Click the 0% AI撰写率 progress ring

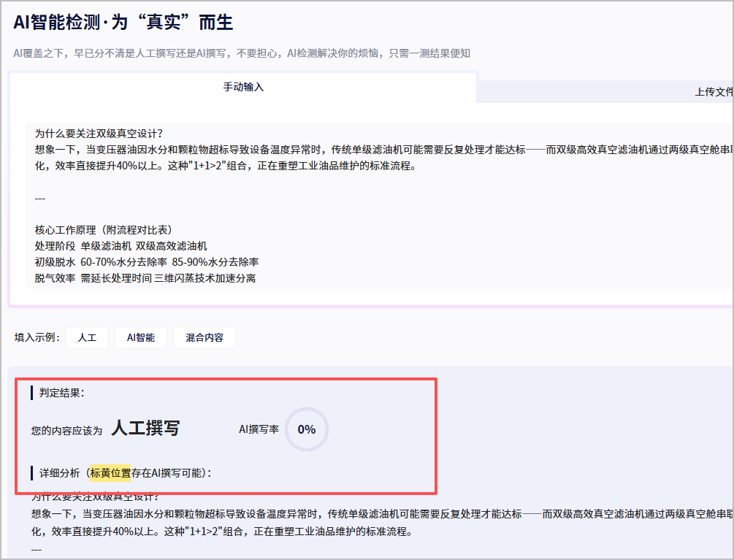[x=307, y=429]
